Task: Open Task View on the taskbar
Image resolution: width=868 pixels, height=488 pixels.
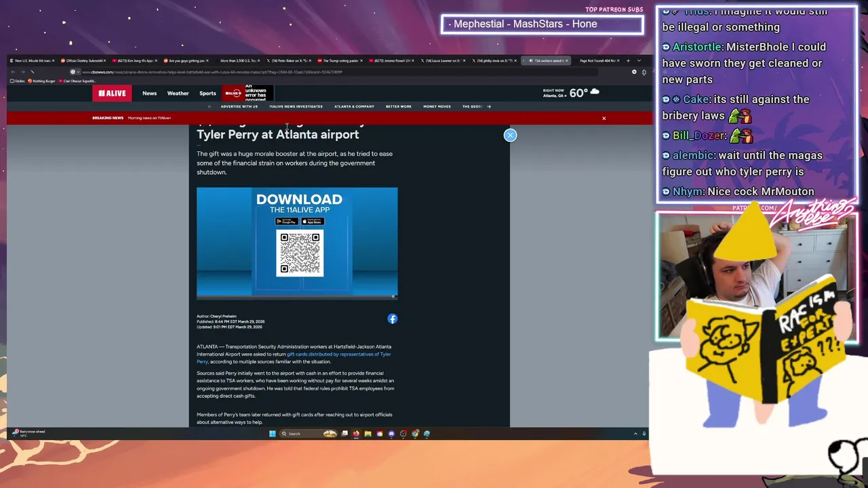Action: [x=344, y=434]
